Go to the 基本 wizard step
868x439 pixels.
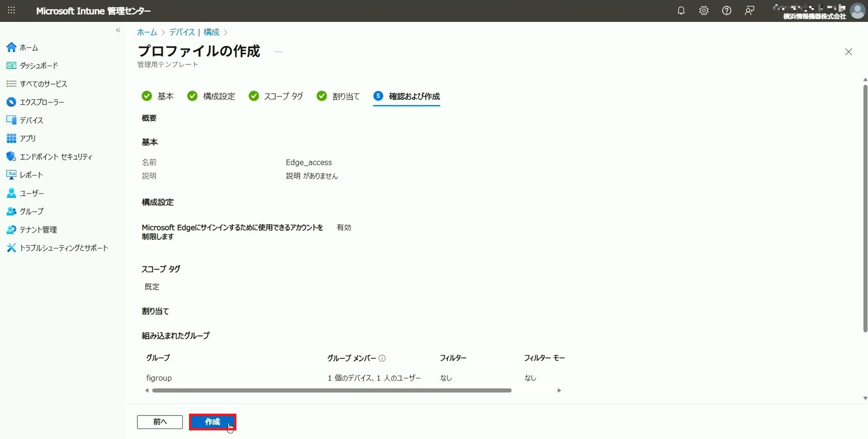click(158, 96)
